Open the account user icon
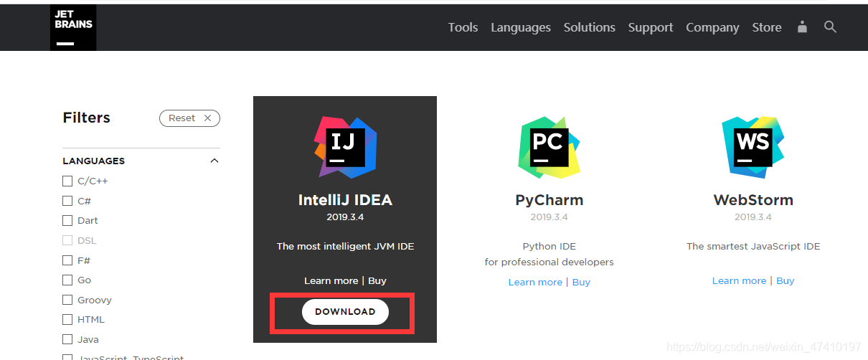This screenshot has width=868, height=360. pos(802,27)
